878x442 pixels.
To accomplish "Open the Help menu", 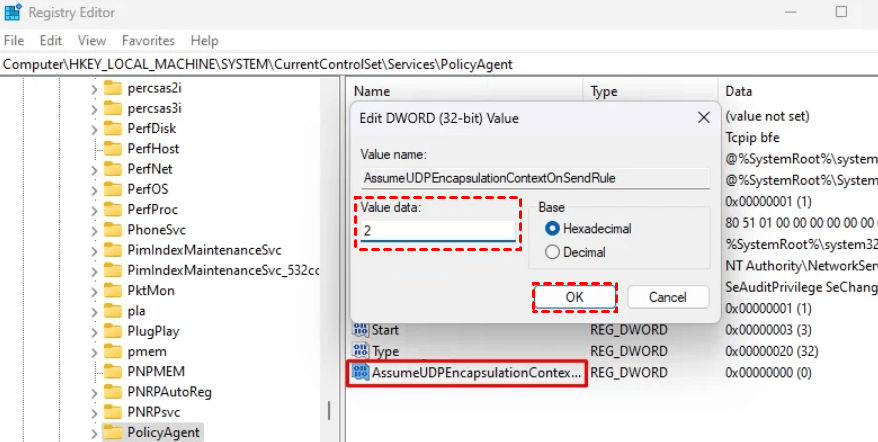I will pos(204,41).
